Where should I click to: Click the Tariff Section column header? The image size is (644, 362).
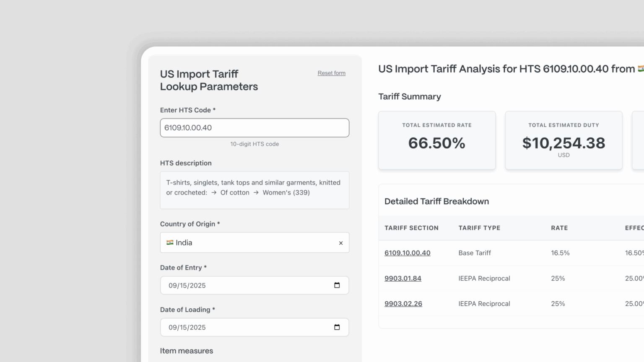point(411,228)
